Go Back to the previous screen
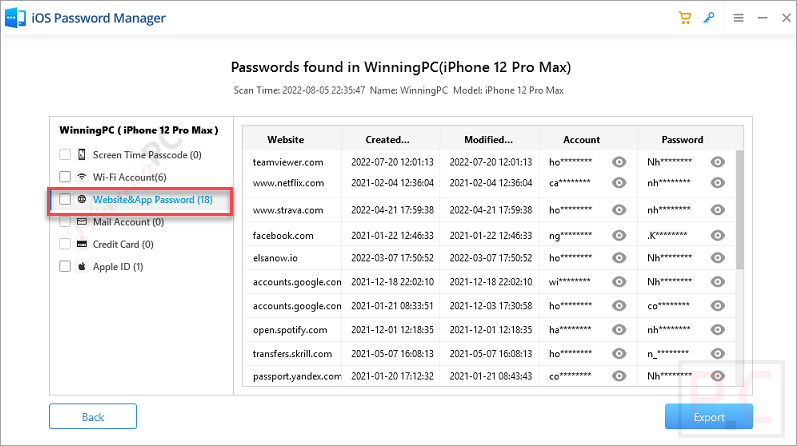The height and width of the screenshot is (446, 797). [93, 417]
